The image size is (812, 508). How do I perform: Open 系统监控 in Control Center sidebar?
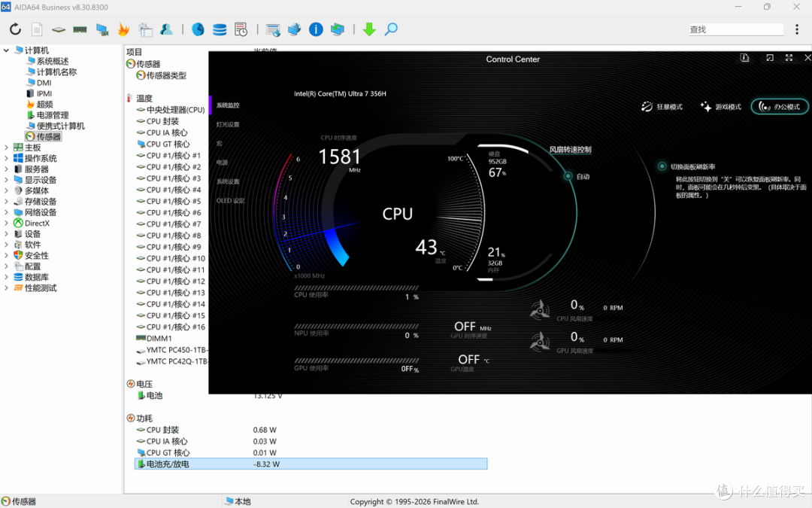[x=228, y=105]
